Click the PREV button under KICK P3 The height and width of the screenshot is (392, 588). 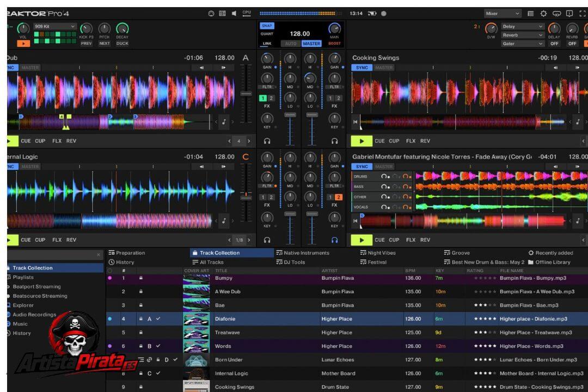coord(86,44)
